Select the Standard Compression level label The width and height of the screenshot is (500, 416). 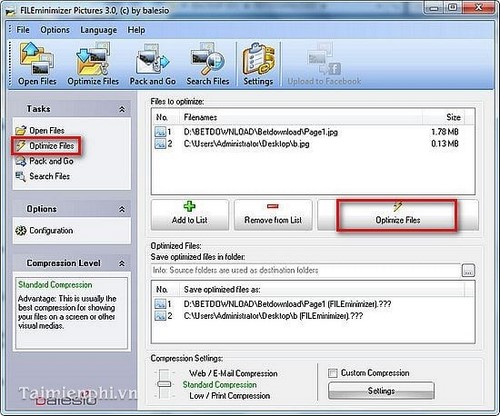pyautogui.click(x=220, y=384)
